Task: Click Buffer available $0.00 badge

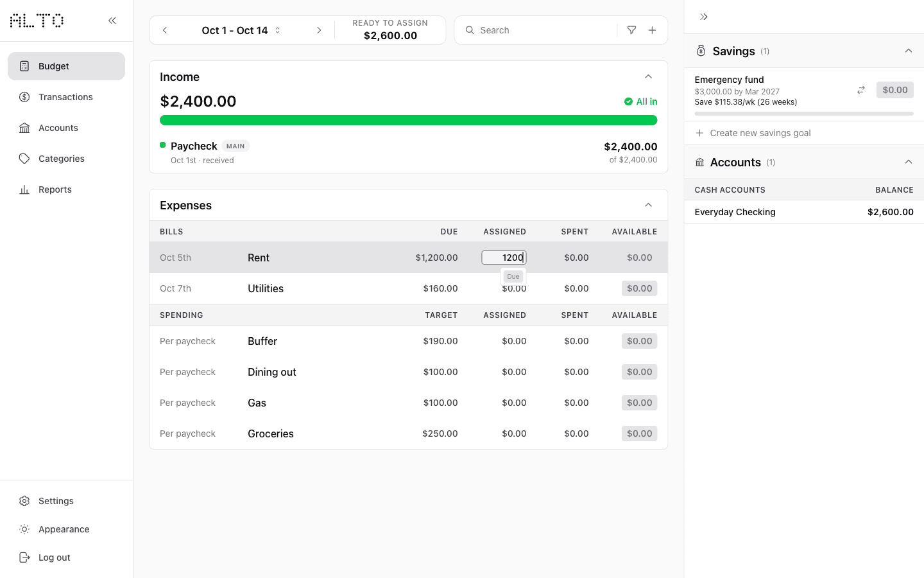Action: pos(639,341)
